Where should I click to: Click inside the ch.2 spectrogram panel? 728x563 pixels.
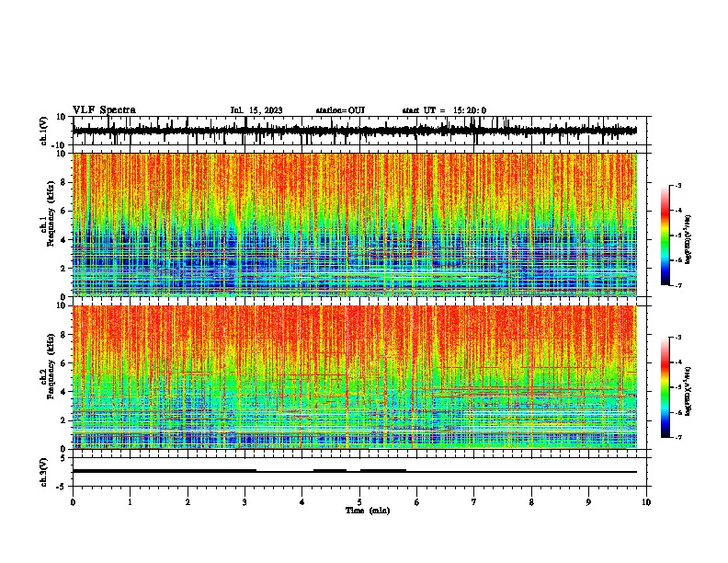(x=355, y=377)
